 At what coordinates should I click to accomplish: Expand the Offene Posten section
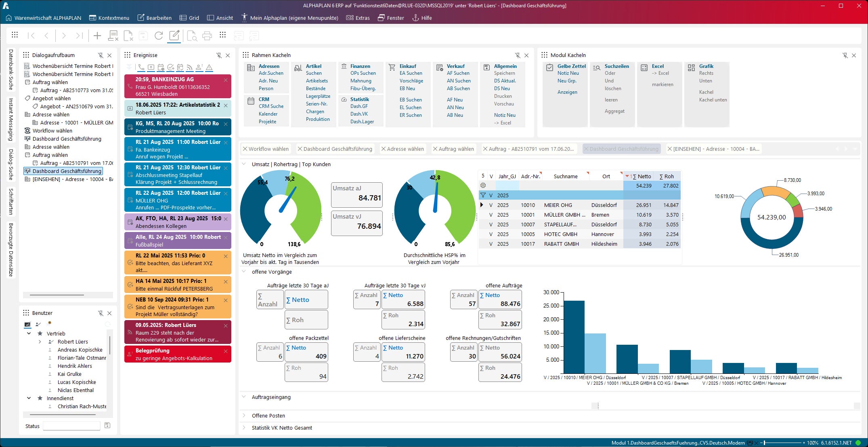click(x=243, y=415)
